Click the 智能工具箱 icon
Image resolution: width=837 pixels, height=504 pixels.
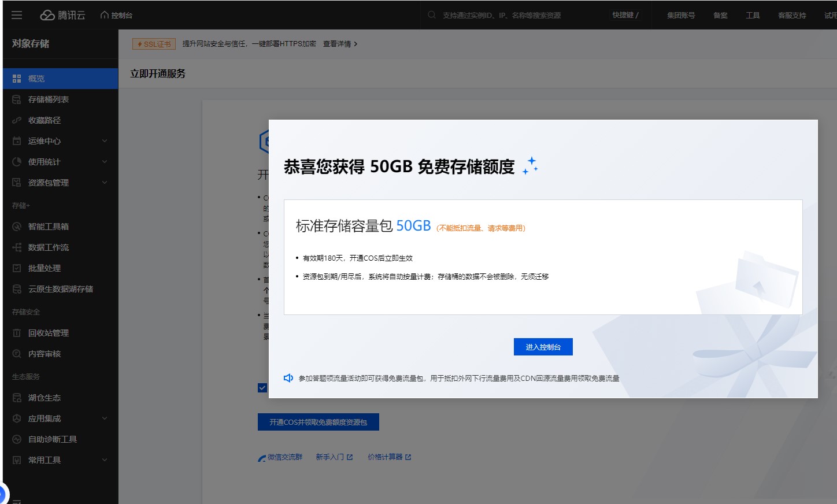pyautogui.click(x=17, y=227)
